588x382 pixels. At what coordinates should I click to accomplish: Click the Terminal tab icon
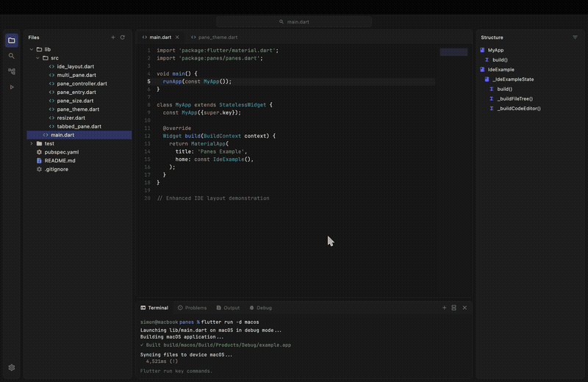143,308
